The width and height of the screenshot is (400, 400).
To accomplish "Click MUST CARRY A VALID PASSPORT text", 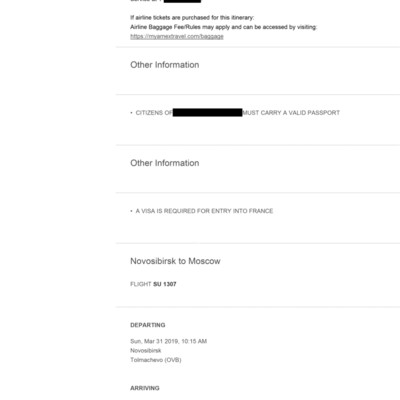I will point(291,113).
